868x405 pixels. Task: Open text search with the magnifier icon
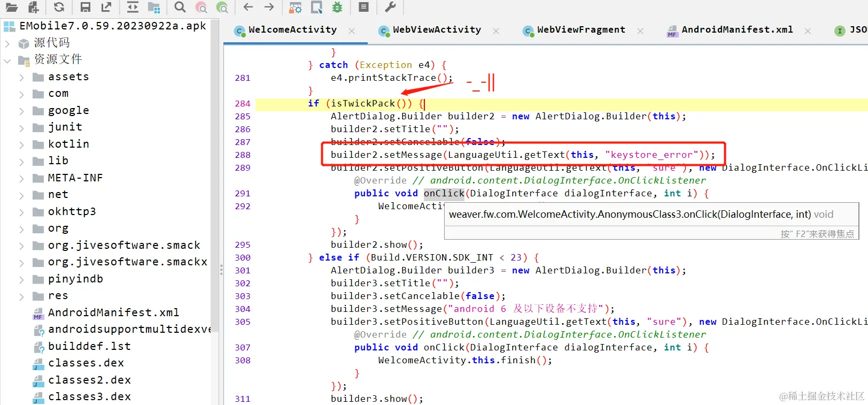point(180,7)
